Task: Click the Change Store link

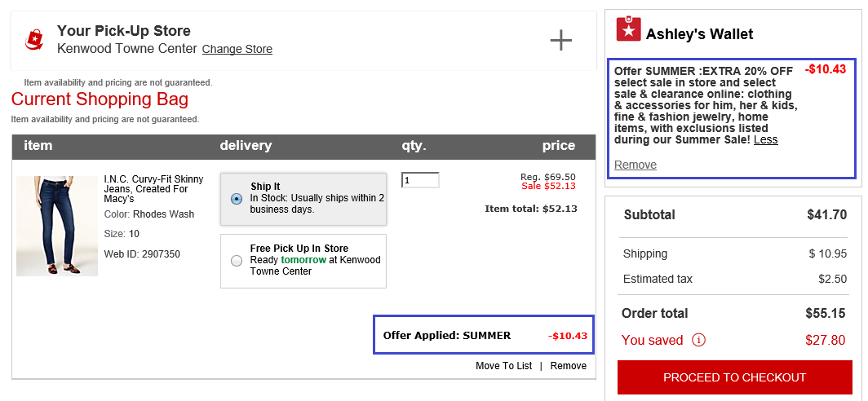Action: click(x=237, y=49)
